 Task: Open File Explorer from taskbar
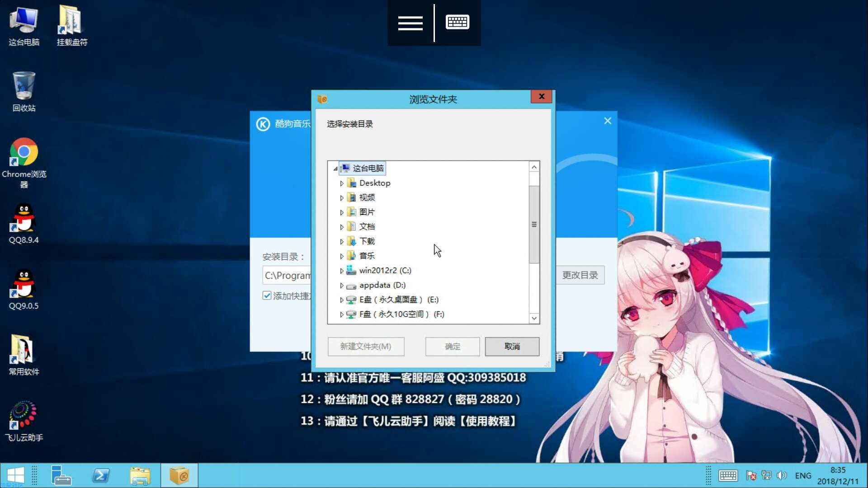coord(140,475)
